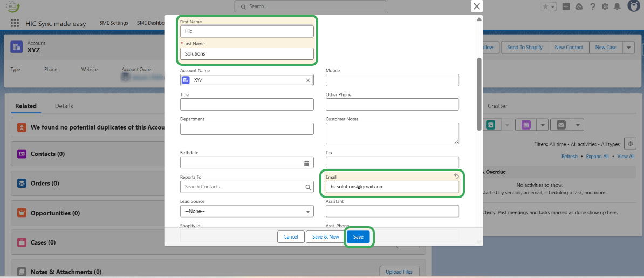Viewport: 644px width, 278px height.
Task: Focus the Mobile input field
Action: [x=392, y=80]
